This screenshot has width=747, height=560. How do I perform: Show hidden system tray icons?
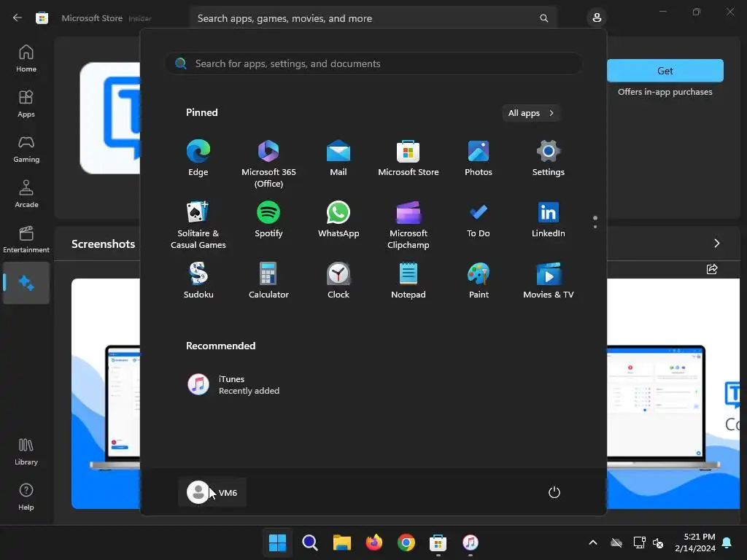[x=592, y=542]
